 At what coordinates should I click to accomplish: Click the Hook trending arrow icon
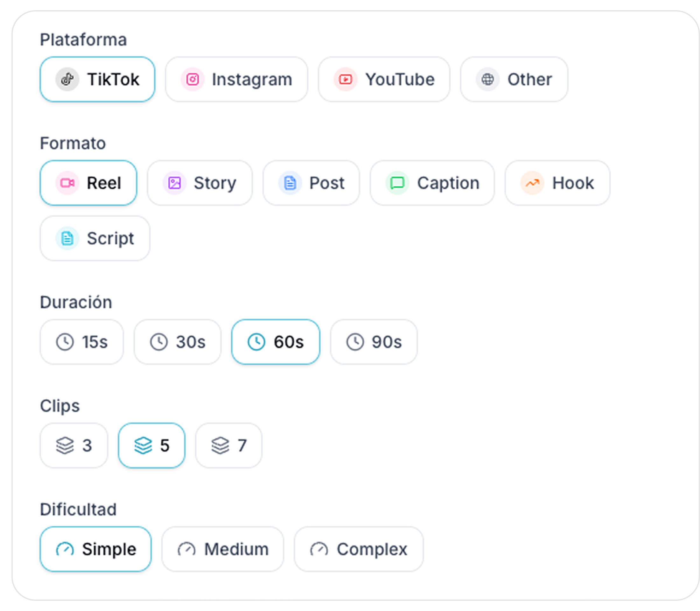(532, 183)
